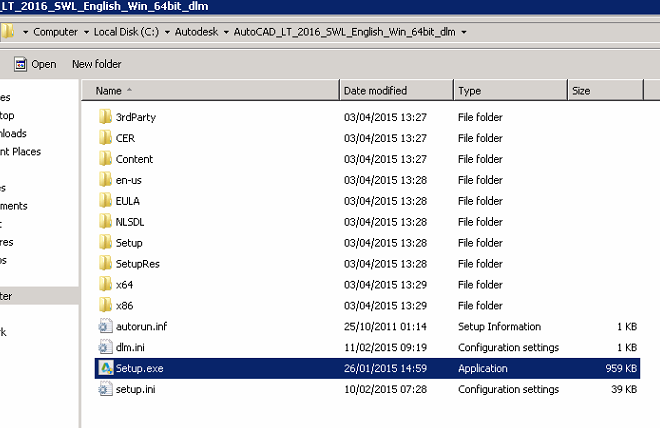This screenshot has width=660, height=428.
Task: Click the dlm.ini file icon
Action: point(105,347)
